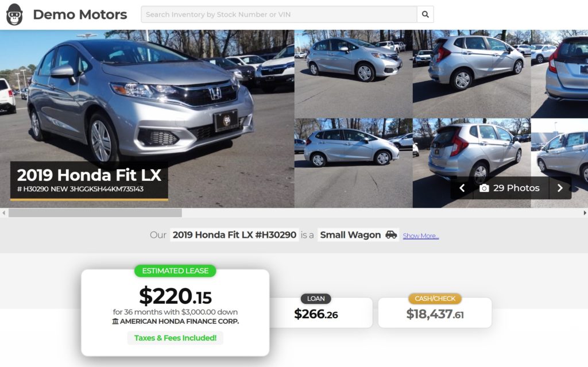Click the car icon beside Small Wagon
The width and height of the screenshot is (588, 367).
391,235
